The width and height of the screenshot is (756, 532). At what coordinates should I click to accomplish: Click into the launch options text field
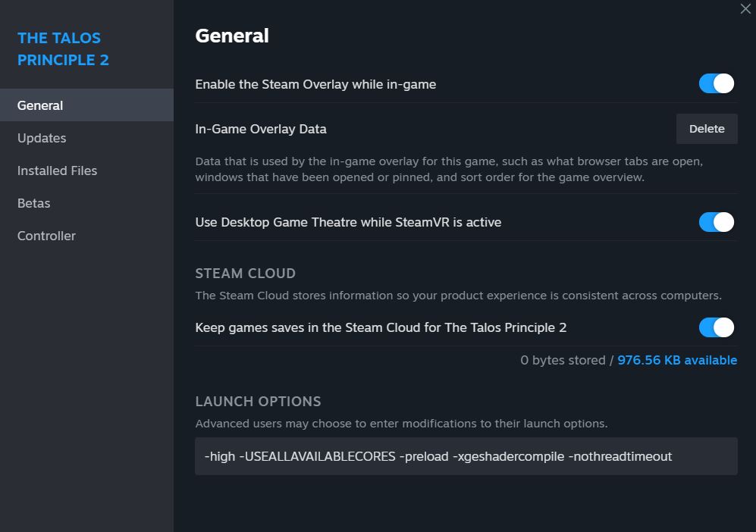(466, 456)
